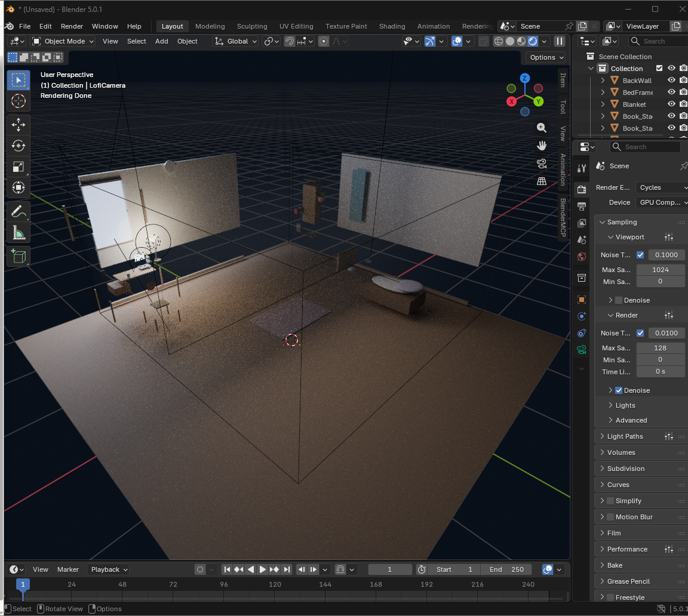This screenshot has width=688, height=616.
Task: Select the Scale tool
Action: (19, 167)
